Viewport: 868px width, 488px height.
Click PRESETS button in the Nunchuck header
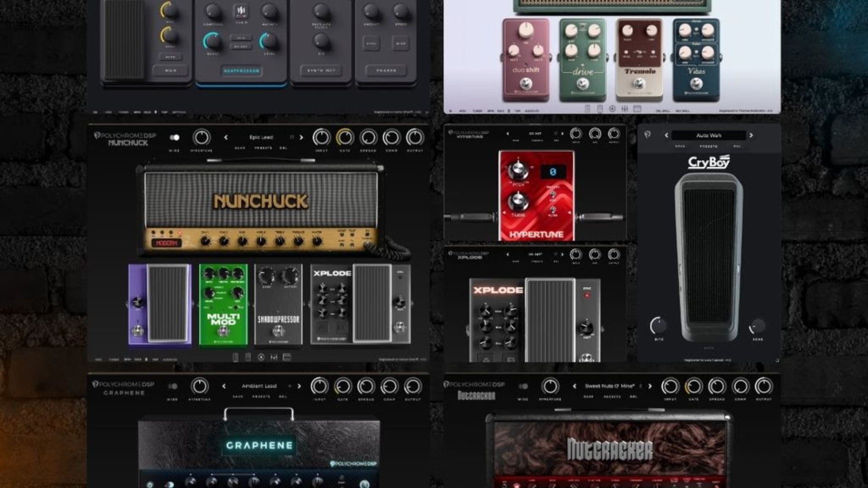(x=263, y=148)
